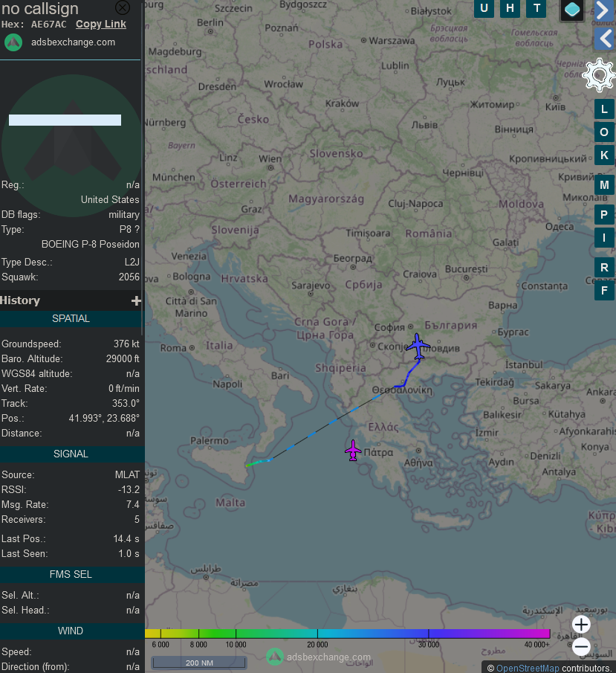616x673 pixels.
Task: Click the hex code AE67AC
Action: [48, 25]
